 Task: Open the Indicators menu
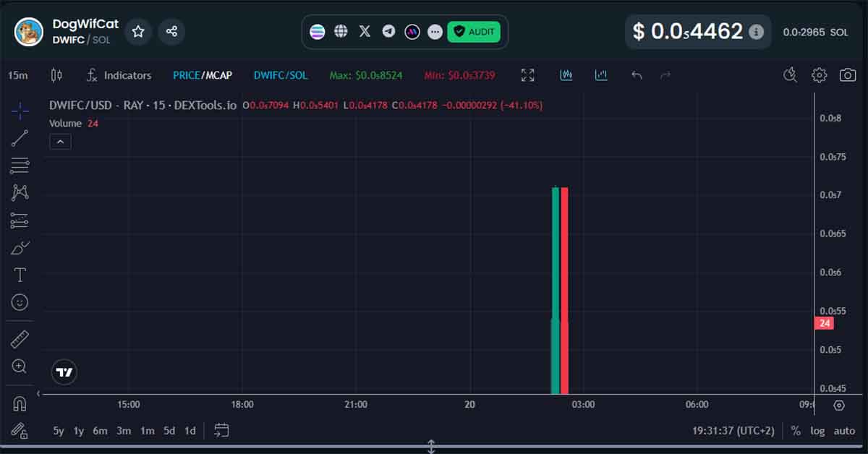pos(119,75)
